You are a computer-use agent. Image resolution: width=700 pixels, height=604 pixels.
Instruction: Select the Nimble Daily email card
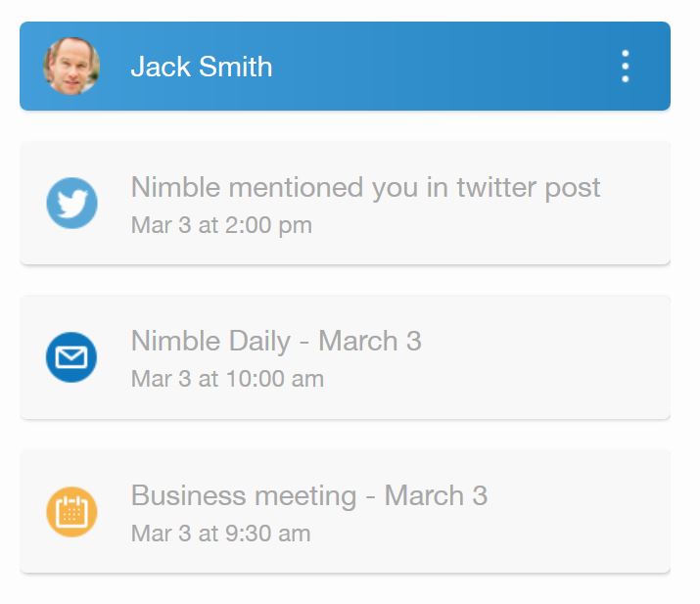pyautogui.click(x=345, y=357)
